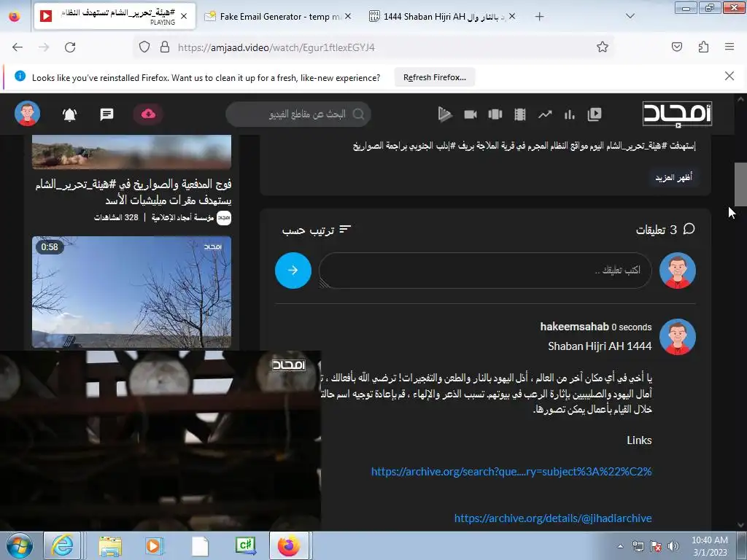Submit comment with blue arrow button
The image size is (747, 560).
tap(293, 271)
